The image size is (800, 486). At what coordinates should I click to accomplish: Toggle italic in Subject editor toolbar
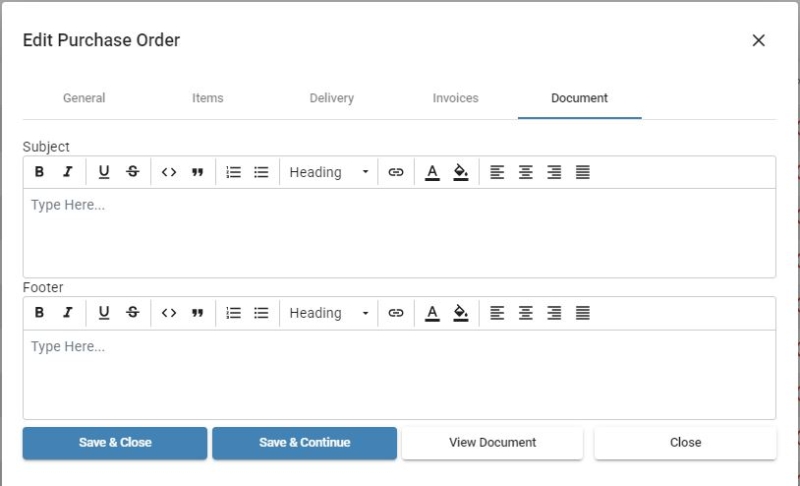67,172
